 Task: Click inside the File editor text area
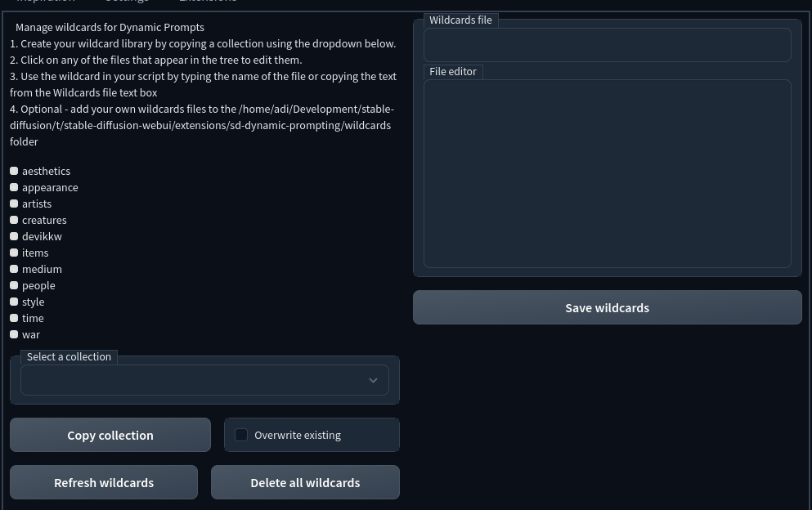point(607,173)
